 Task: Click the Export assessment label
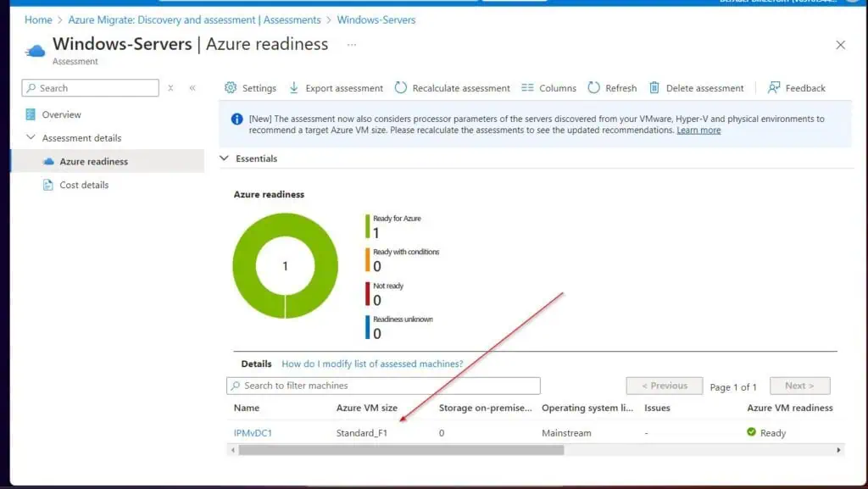click(344, 88)
